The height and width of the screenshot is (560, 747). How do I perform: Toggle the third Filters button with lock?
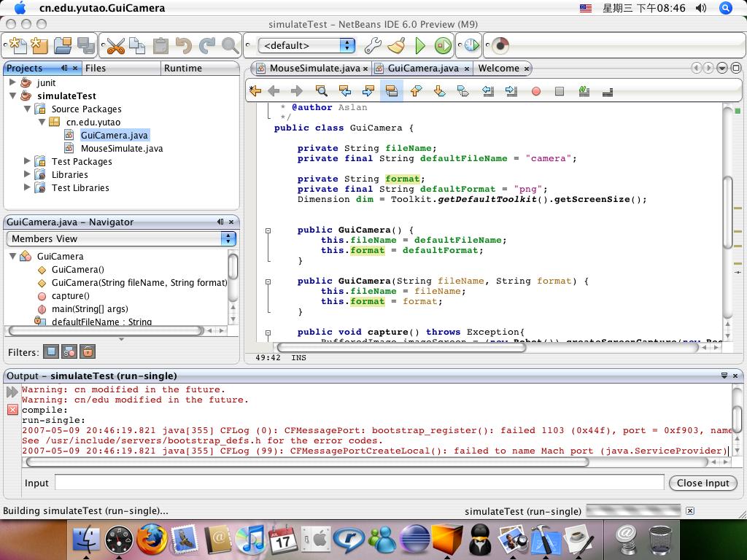pos(88,352)
